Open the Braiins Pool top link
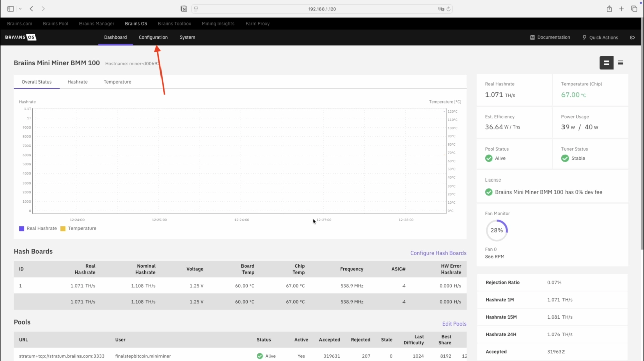Screen dimensions: 644x361 (x=56, y=24)
